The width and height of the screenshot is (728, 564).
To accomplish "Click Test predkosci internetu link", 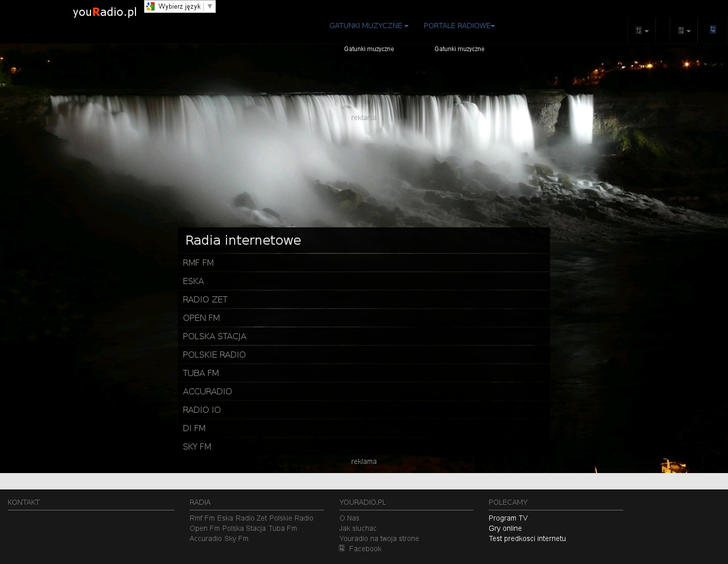I will point(527,538).
